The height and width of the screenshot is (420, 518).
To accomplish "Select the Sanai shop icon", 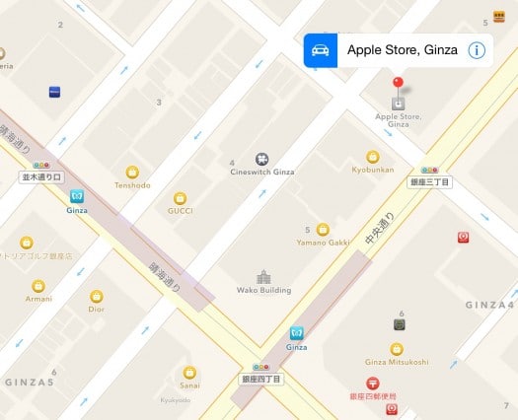I will (x=189, y=373).
